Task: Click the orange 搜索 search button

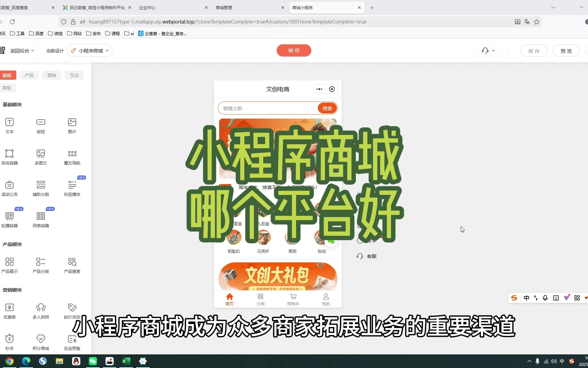Action: tap(327, 108)
